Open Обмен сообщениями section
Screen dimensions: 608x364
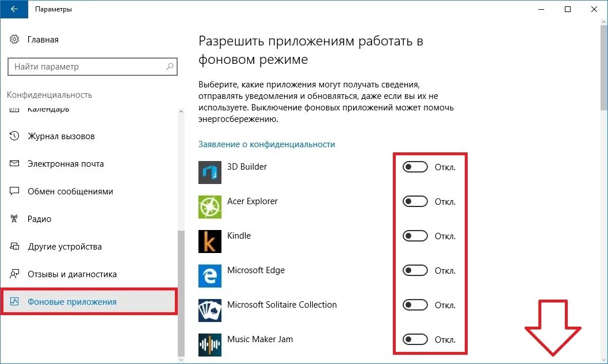[70, 191]
